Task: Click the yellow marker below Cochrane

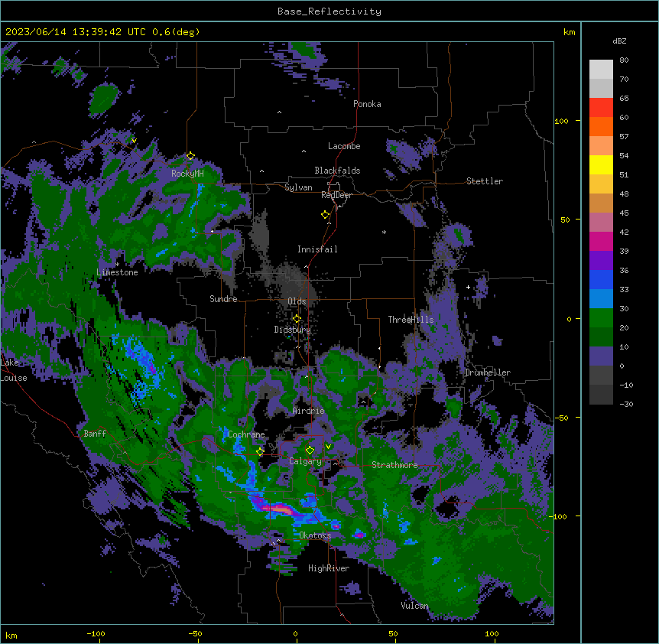Action: pos(260,452)
